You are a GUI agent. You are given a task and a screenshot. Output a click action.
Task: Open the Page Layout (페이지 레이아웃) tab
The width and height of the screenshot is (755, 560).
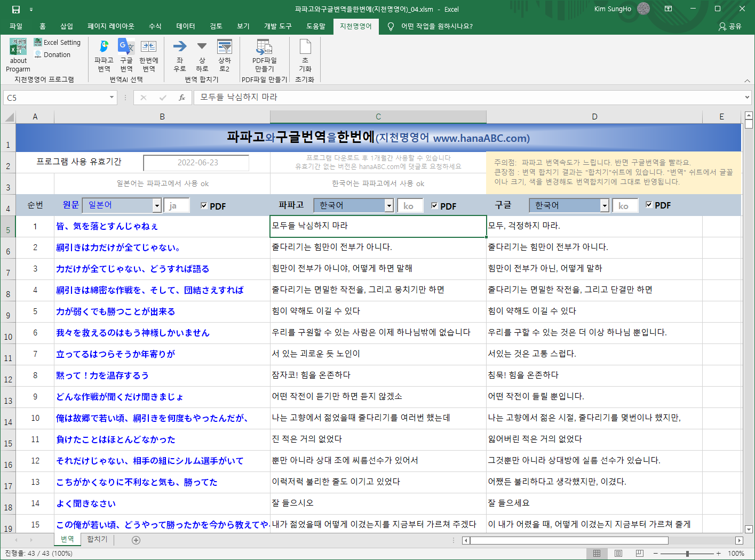(x=111, y=26)
